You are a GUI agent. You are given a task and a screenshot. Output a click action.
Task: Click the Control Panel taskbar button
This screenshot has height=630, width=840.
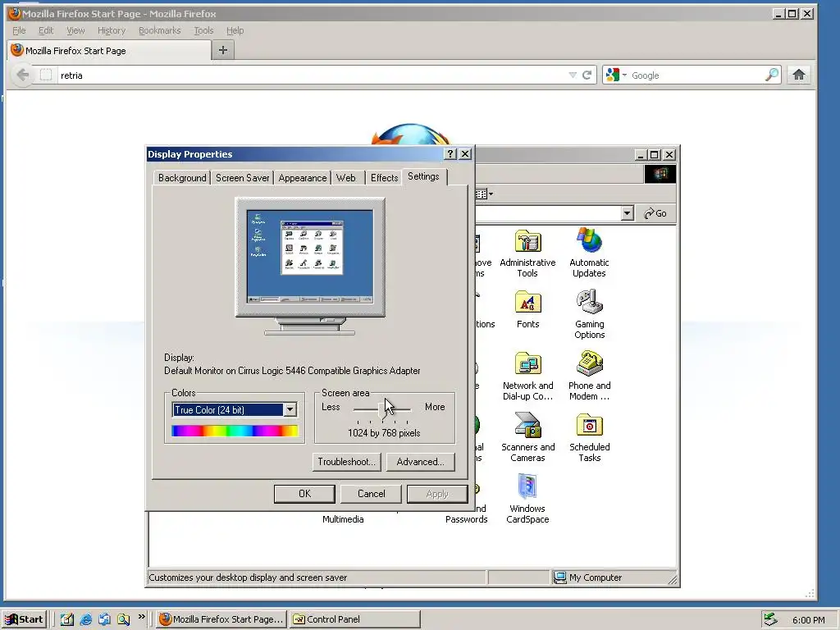pyautogui.click(x=354, y=619)
